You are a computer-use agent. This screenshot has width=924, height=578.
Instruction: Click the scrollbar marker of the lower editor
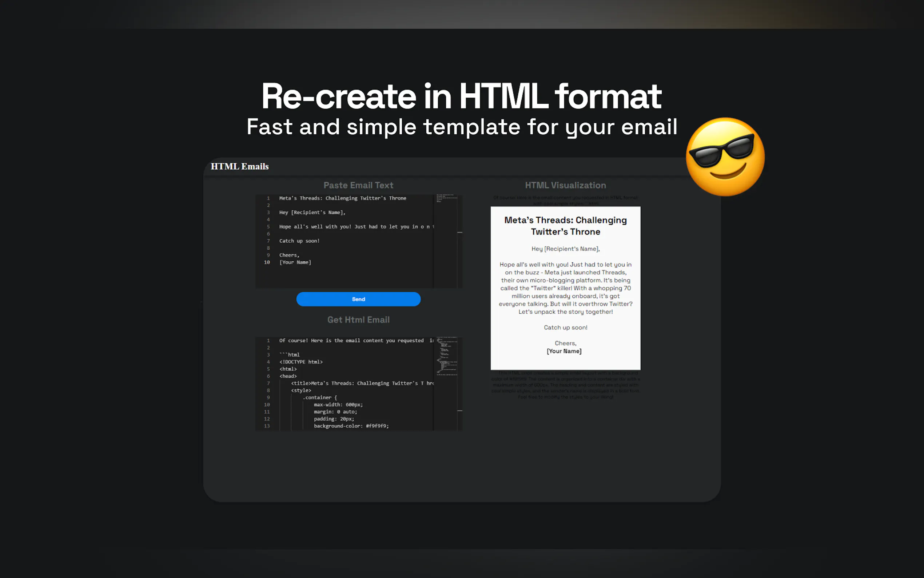point(459,411)
